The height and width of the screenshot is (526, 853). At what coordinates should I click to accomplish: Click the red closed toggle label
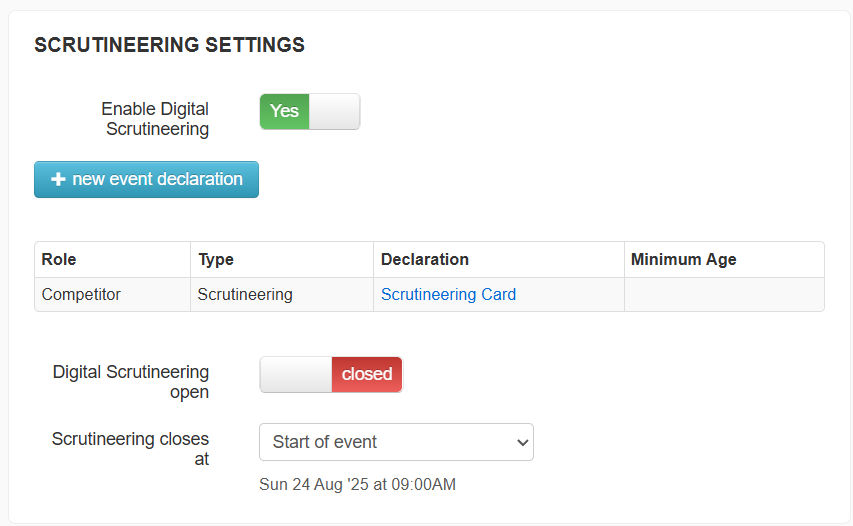367,374
